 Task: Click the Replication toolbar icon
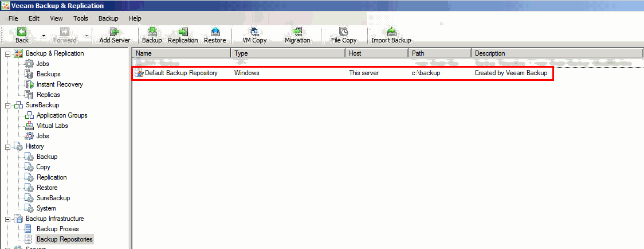[183, 32]
